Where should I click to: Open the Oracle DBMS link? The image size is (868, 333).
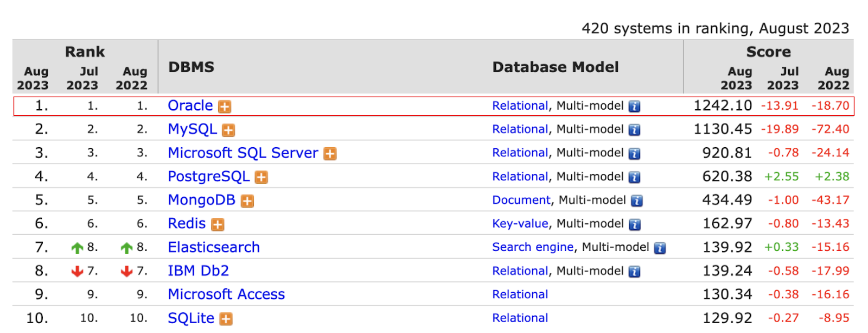[x=190, y=105]
